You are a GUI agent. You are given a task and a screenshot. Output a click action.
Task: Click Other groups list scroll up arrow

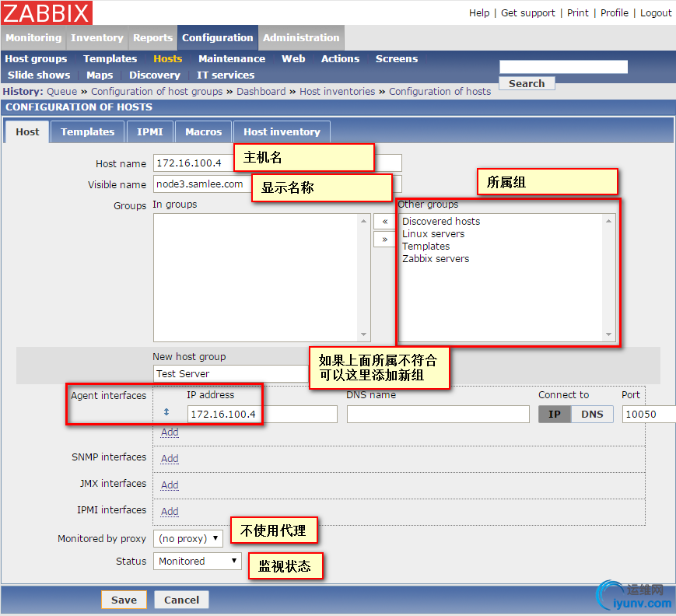[608, 221]
